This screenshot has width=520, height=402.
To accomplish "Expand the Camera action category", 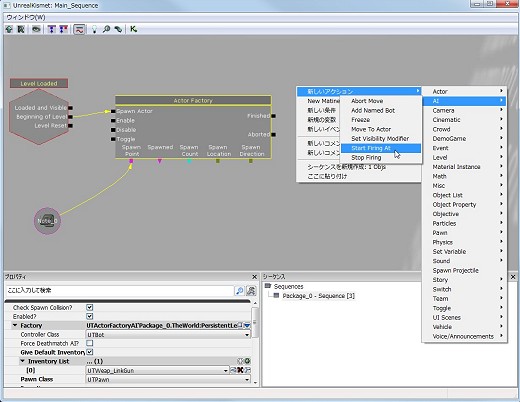I will (464, 110).
